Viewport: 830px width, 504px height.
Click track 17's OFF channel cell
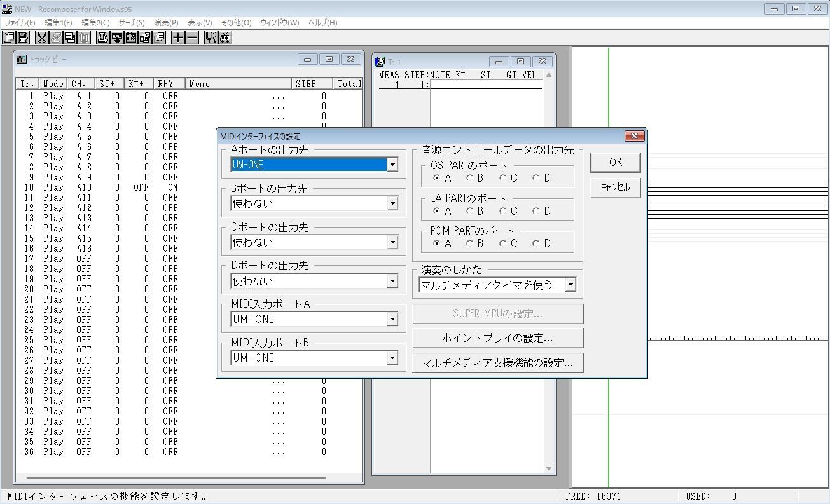click(x=84, y=259)
